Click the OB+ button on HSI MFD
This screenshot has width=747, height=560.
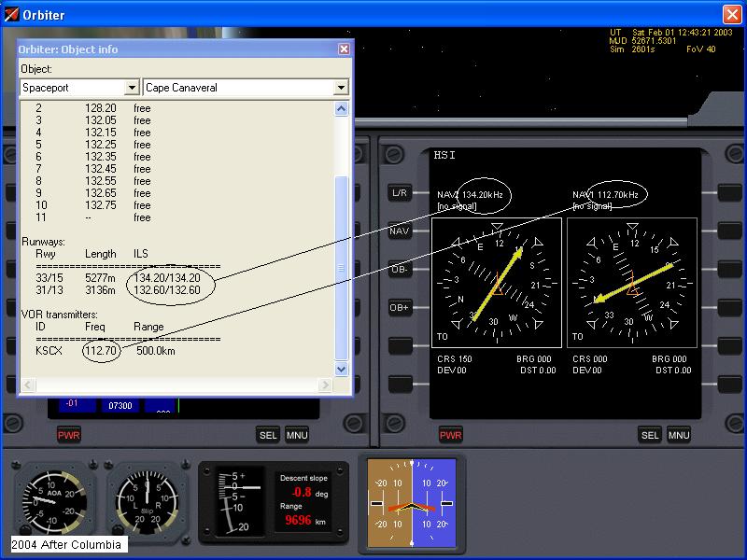(x=400, y=307)
